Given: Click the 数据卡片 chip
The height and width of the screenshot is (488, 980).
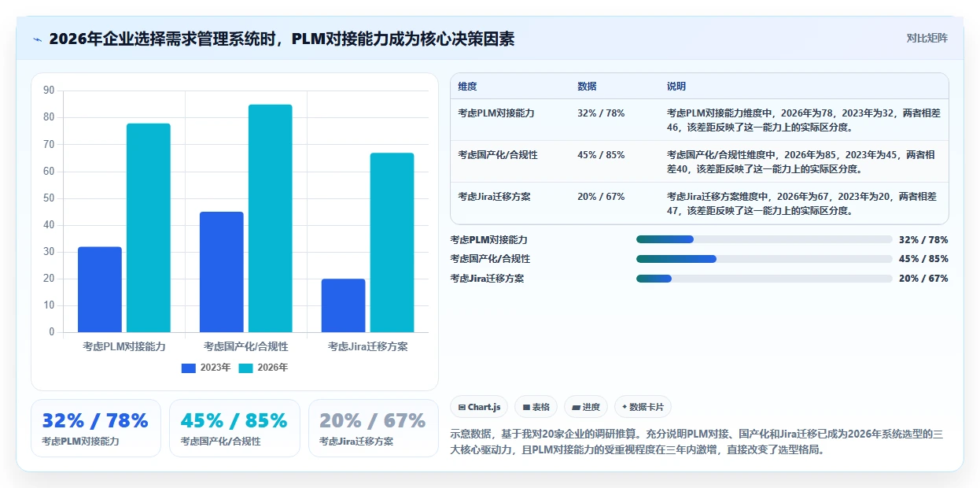Looking at the screenshot, I should (x=643, y=407).
